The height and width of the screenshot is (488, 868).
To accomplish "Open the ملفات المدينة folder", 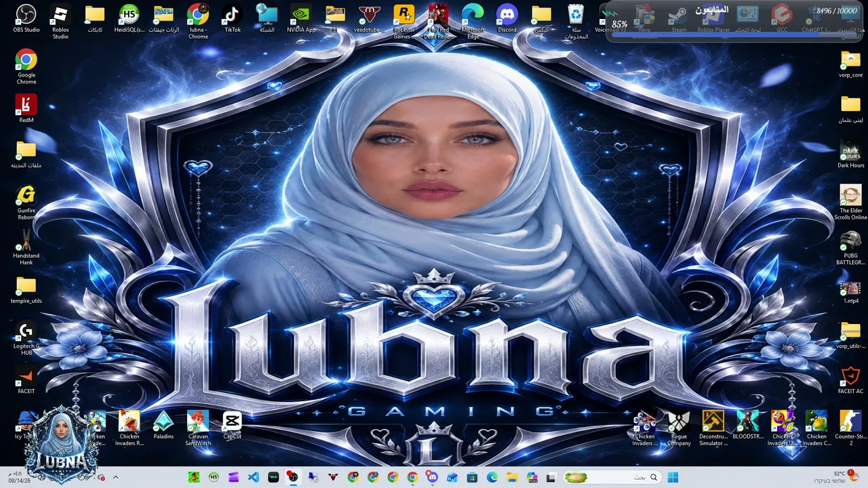I will (26, 155).
